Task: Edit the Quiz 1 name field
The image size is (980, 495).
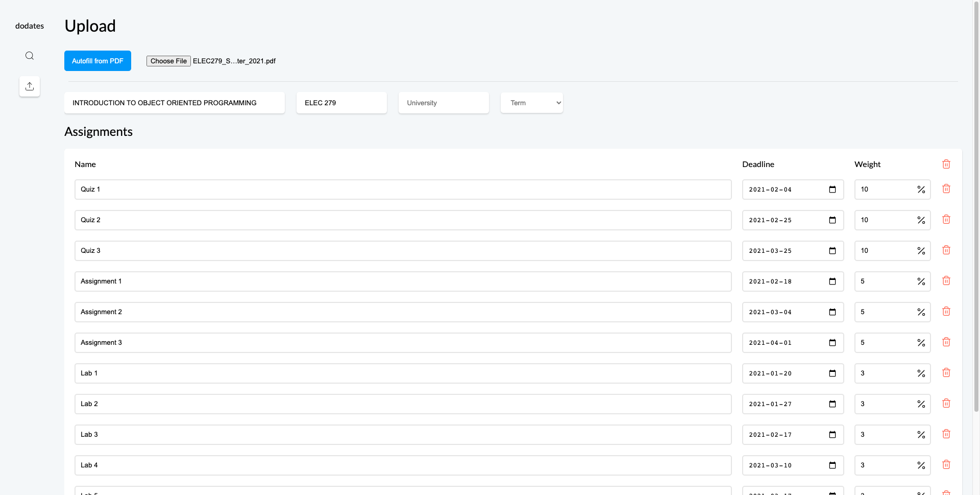Action: (403, 190)
